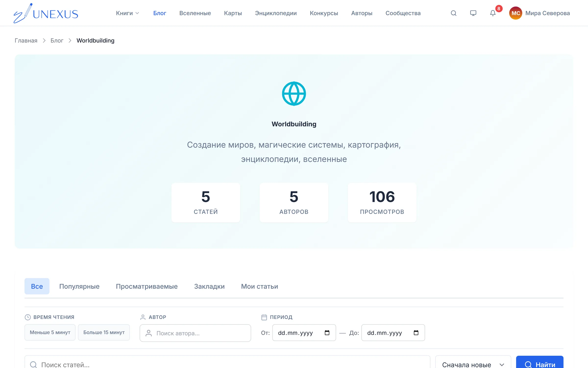Switch to the Мои статьи tab
Screen dimensions: 588x368
coord(259,286)
